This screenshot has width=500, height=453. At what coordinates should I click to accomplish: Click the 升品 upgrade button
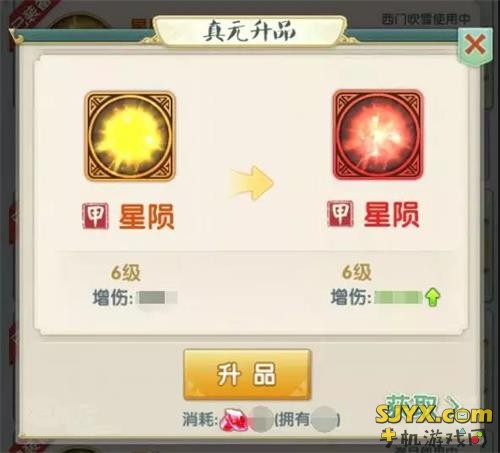click(x=247, y=374)
